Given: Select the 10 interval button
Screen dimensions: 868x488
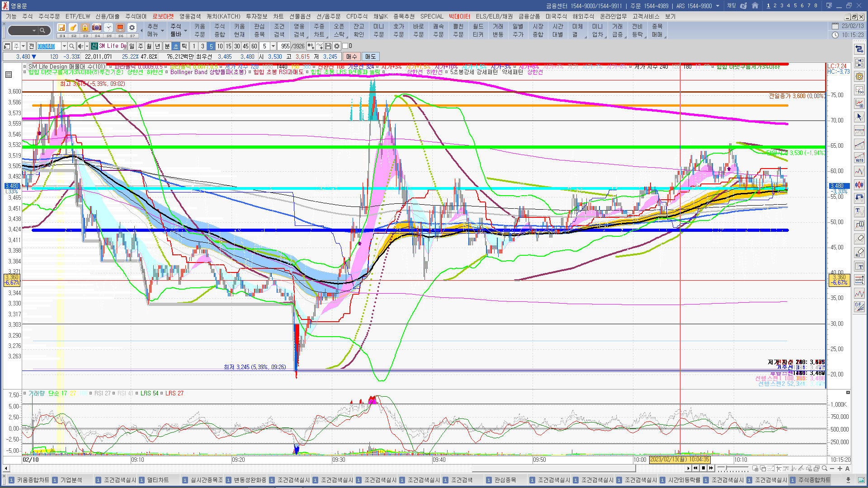Looking at the screenshot, I should (220, 46).
